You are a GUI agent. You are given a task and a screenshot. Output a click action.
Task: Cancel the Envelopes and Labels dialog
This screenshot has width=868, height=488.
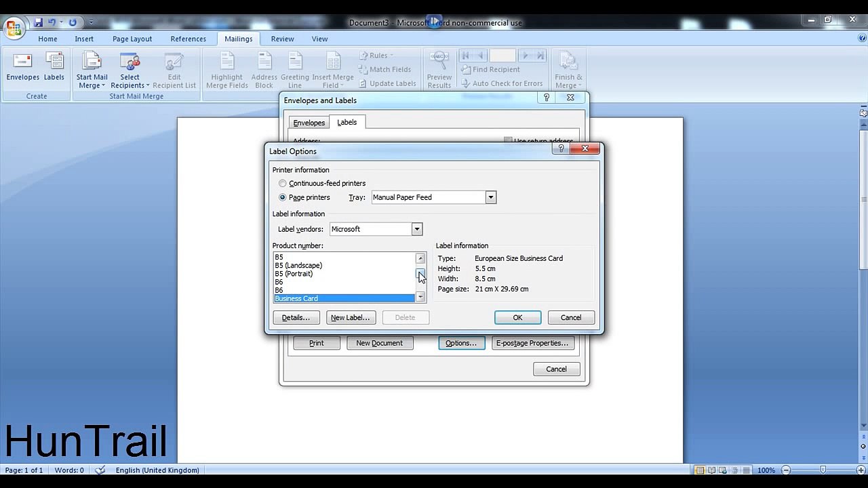tap(556, 369)
